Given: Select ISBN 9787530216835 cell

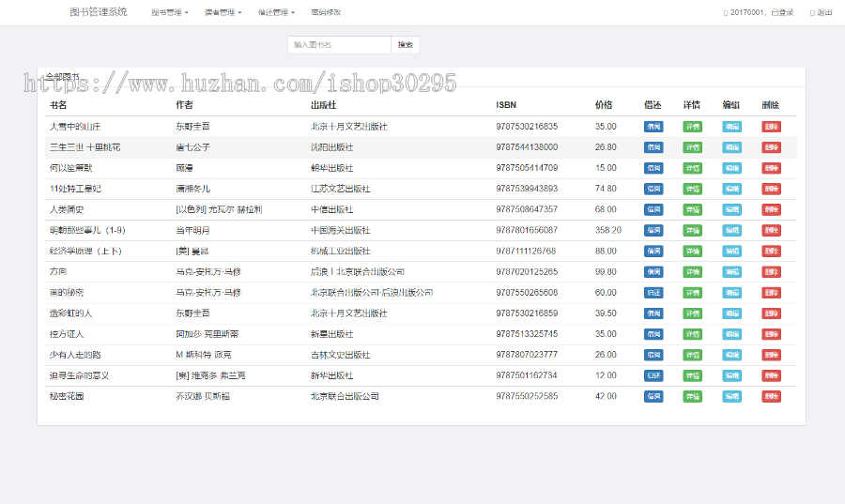Looking at the screenshot, I should pos(527,127).
